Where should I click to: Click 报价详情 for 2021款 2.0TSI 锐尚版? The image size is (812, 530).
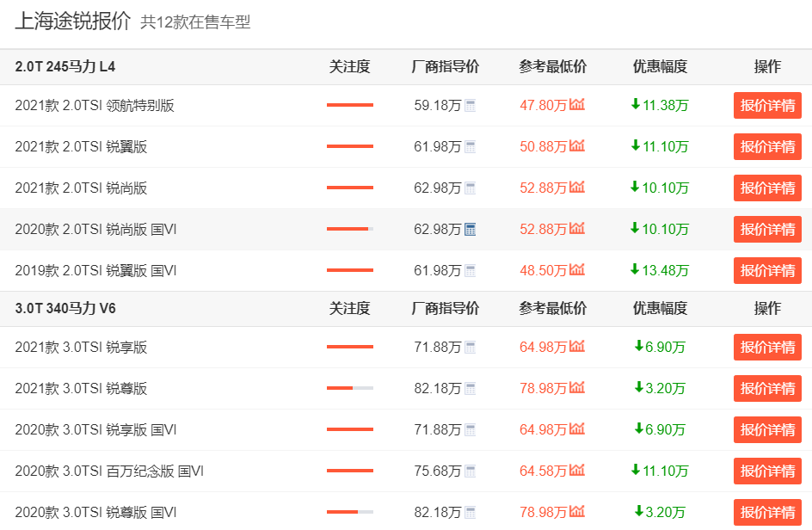(x=767, y=188)
